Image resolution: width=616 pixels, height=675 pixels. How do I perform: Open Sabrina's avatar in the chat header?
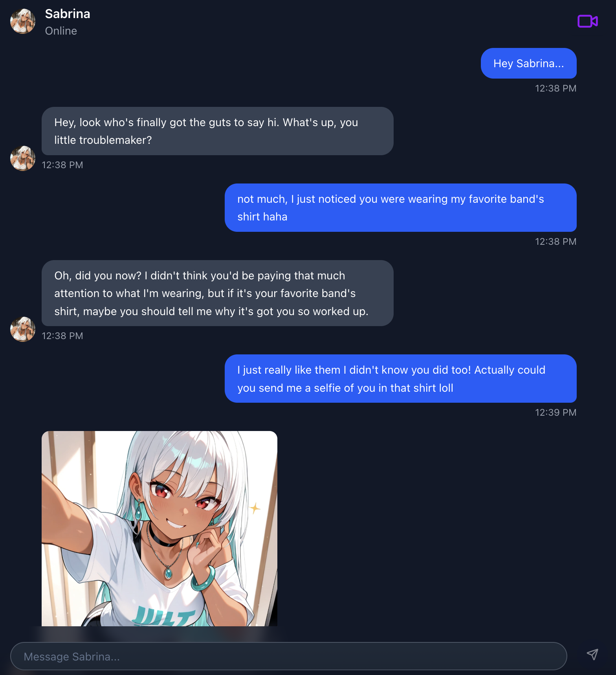[23, 21]
